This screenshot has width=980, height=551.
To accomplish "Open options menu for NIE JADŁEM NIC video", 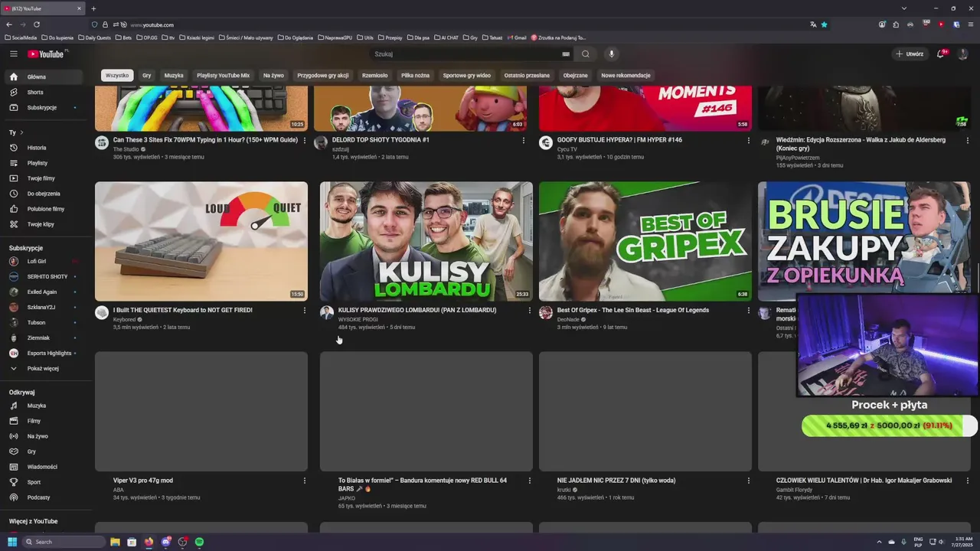I will [748, 481].
